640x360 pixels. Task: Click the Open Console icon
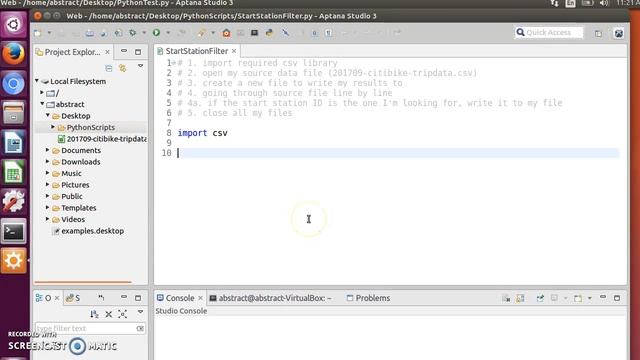(578, 298)
